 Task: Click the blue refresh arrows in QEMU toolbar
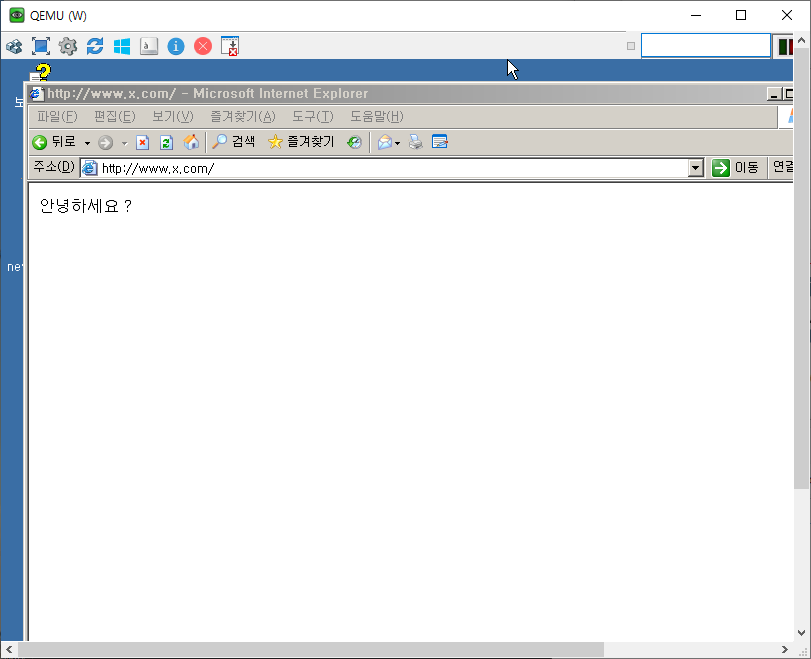point(95,47)
